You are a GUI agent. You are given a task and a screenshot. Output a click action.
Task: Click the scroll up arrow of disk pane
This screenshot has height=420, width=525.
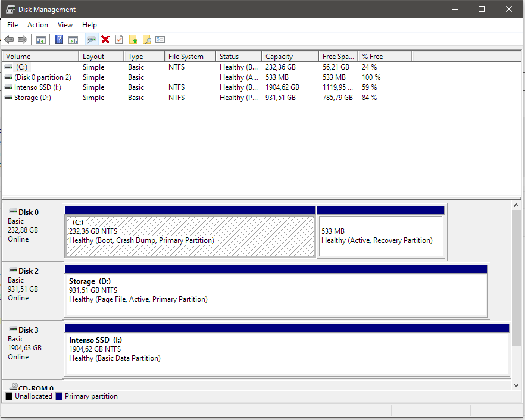[x=516, y=205]
